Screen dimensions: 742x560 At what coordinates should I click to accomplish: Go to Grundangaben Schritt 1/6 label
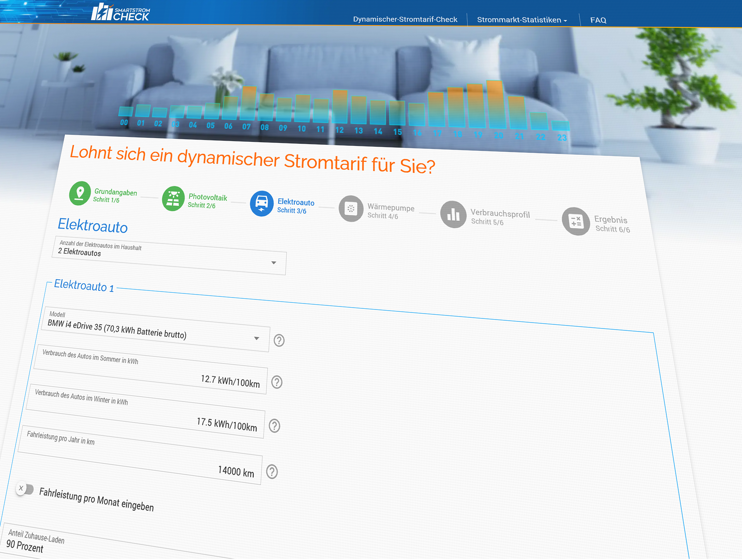(115, 196)
